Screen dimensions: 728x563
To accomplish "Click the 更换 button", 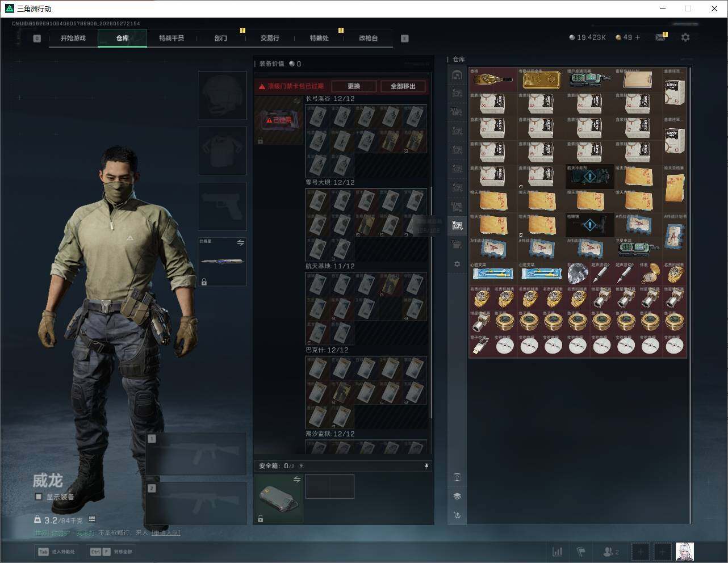I will [x=354, y=86].
